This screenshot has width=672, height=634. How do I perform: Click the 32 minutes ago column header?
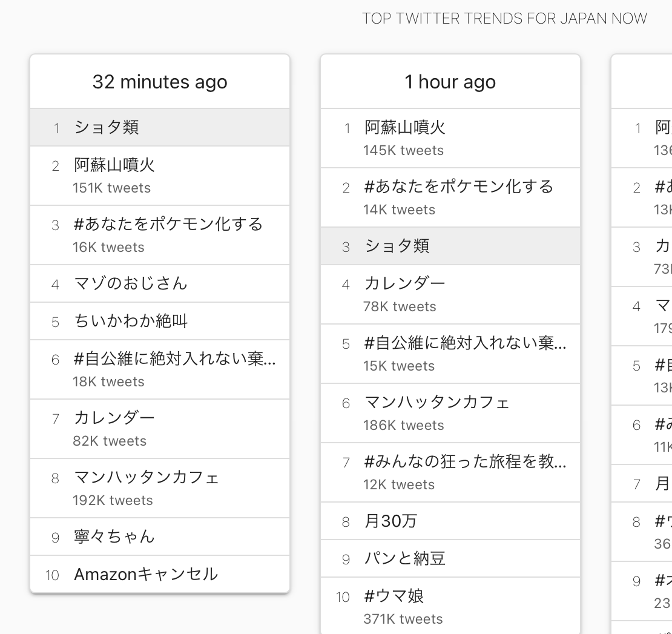click(x=160, y=82)
